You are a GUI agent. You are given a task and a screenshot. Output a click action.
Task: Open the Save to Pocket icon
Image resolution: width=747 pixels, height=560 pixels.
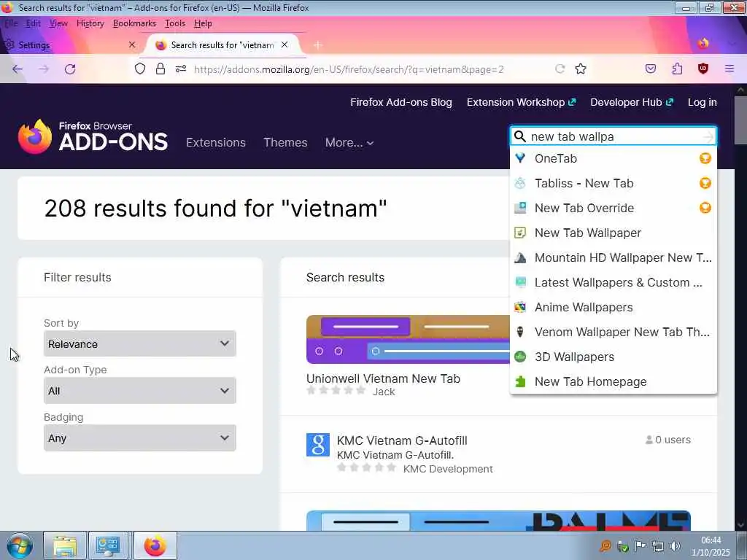point(650,69)
